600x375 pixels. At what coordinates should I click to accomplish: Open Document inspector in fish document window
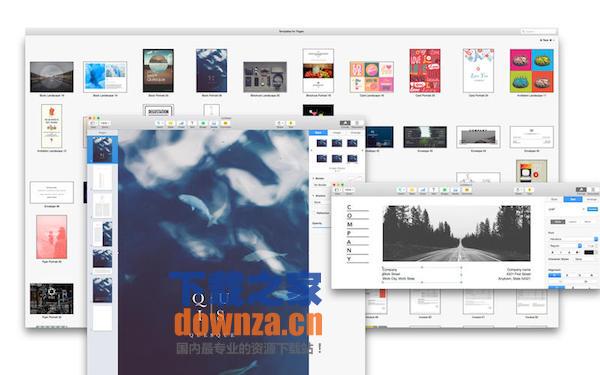(x=357, y=123)
